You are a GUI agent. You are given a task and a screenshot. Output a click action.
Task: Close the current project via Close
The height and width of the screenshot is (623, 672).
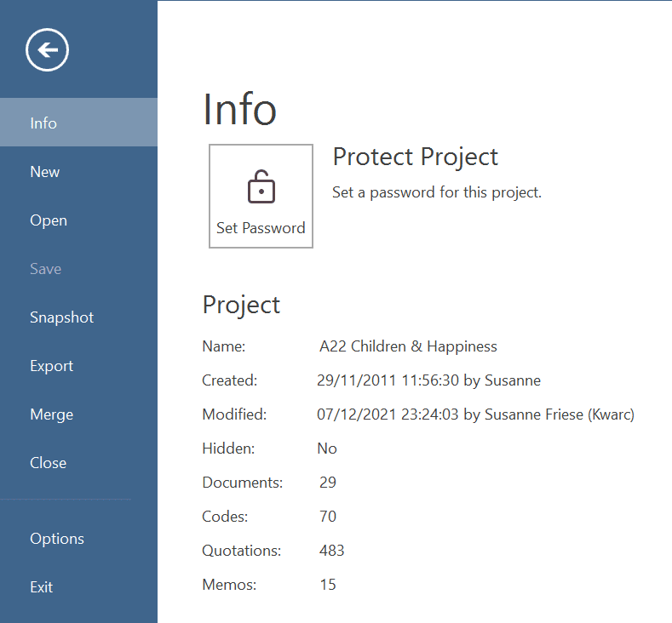(78, 462)
